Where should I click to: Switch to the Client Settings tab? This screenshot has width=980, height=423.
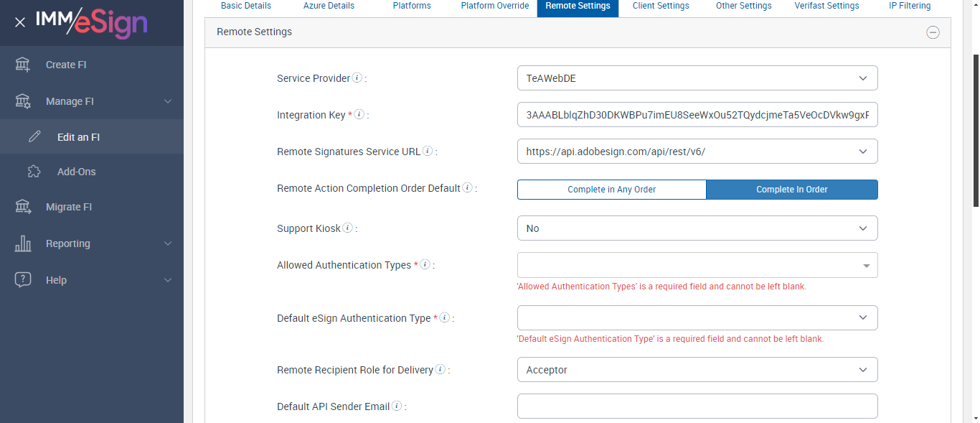[661, 6]
